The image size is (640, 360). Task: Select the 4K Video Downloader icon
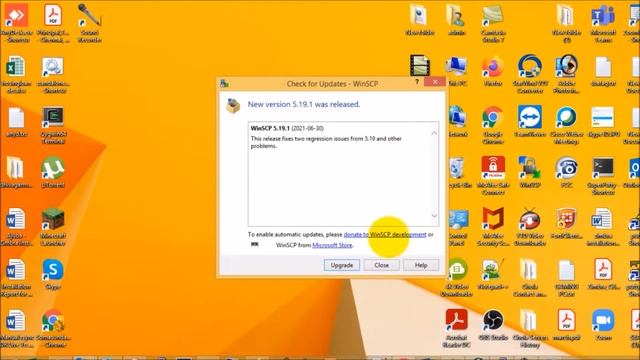point(457,278)
